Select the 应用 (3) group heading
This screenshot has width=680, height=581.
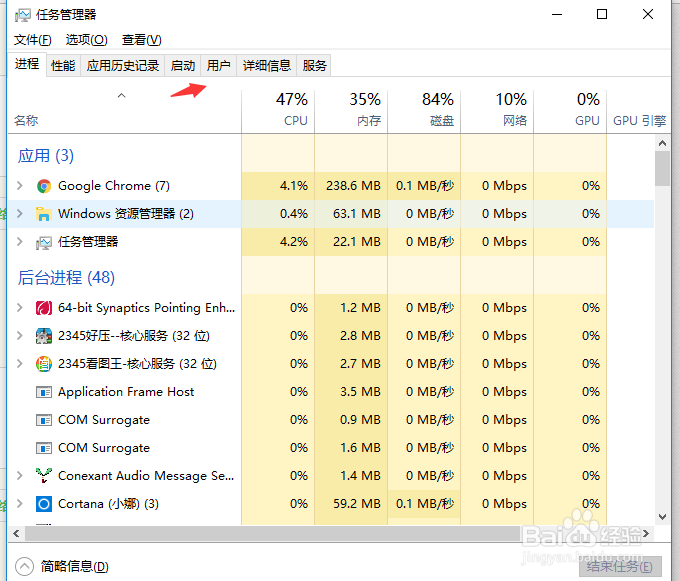click(x=46, y=156)
